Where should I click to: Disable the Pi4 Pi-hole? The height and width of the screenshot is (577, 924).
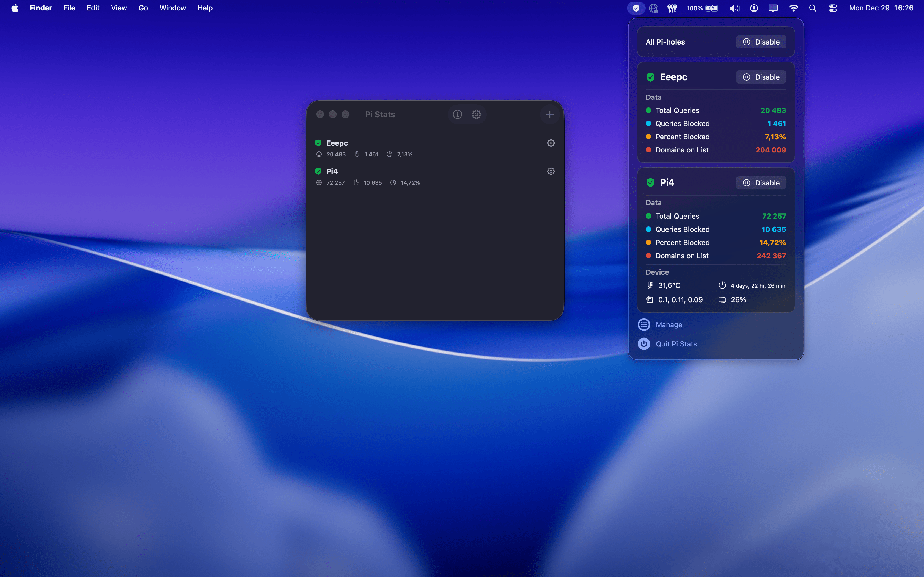click(x=761, y=182)
